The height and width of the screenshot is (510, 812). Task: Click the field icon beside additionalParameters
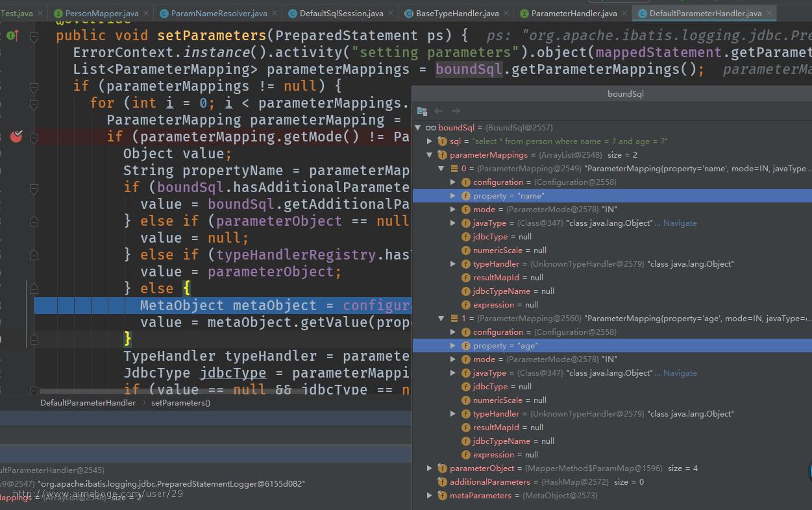(x=442, y=482)
